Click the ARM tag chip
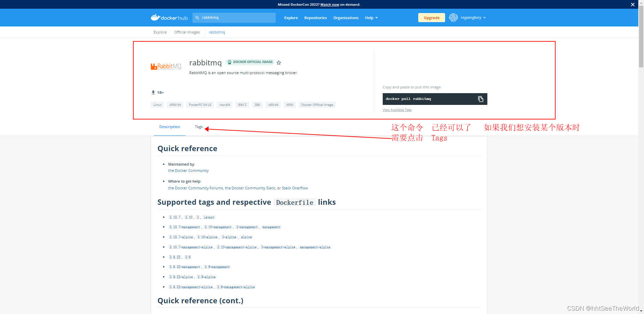This screenshot has height=314, width=644. [x=289, y=105]
